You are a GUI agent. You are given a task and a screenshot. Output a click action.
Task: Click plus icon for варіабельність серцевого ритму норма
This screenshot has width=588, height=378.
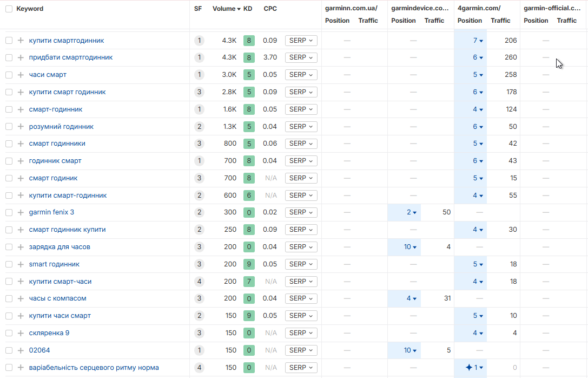click(x=21, y=368)
